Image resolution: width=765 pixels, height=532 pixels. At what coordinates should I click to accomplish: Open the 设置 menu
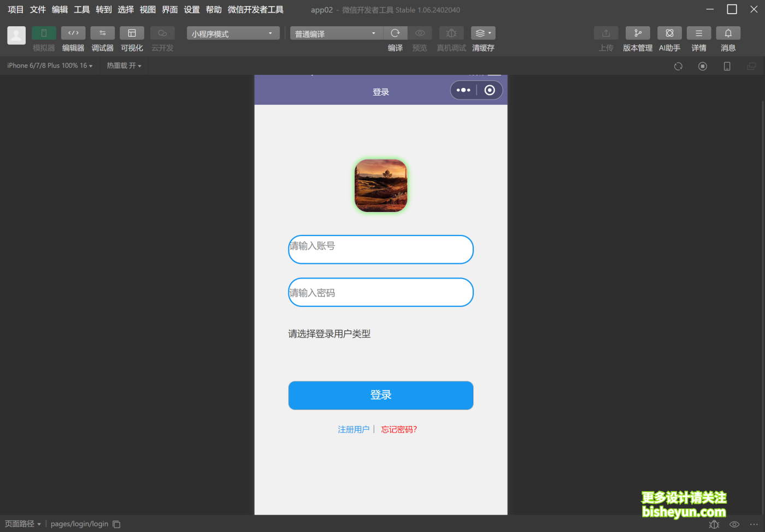[191, 9]
